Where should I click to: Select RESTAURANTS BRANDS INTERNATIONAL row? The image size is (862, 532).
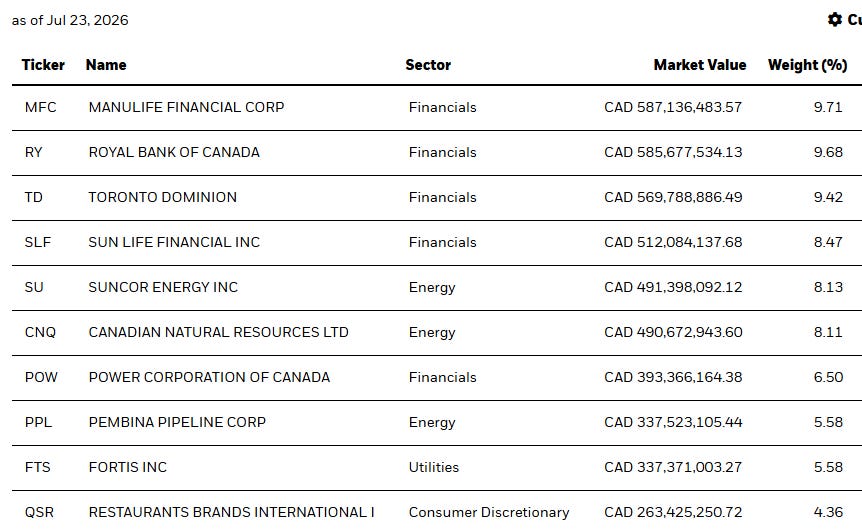[437, 512]
